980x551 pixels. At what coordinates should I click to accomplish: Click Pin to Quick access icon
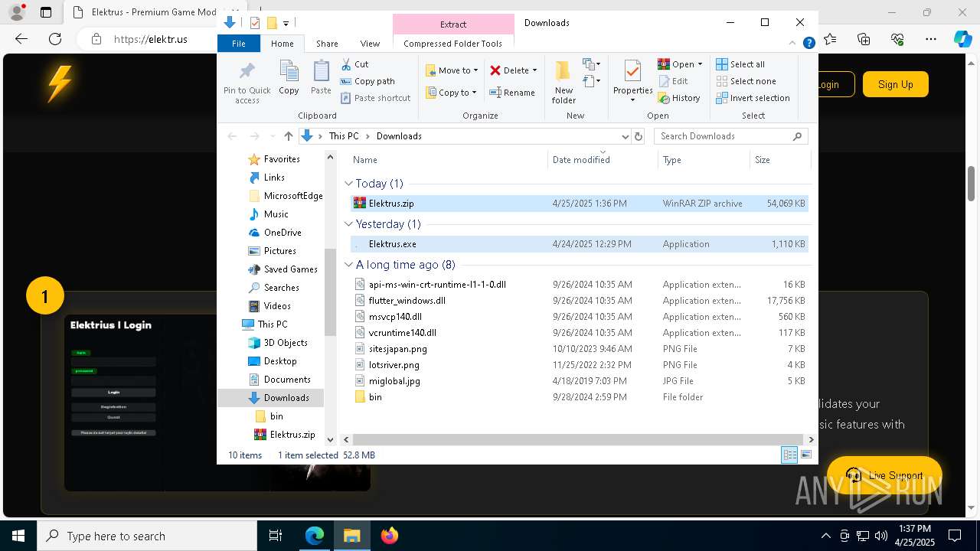click(247, 82)
